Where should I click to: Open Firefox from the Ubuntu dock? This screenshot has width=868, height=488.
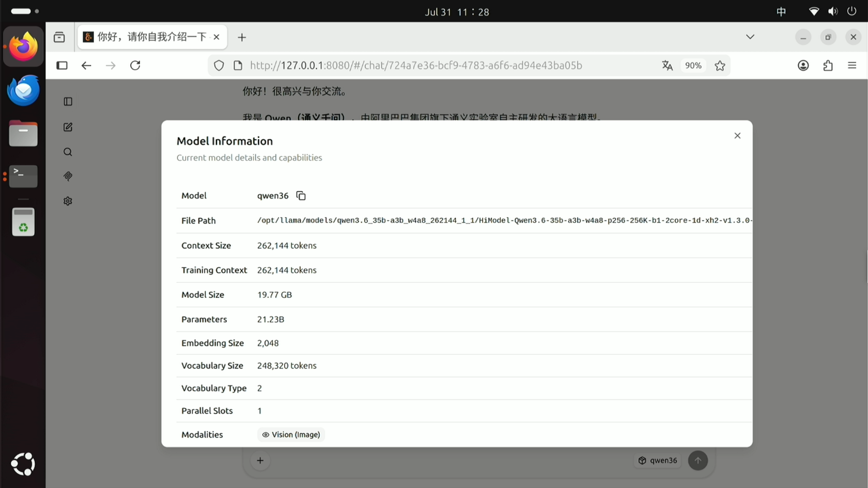[23, 46]
